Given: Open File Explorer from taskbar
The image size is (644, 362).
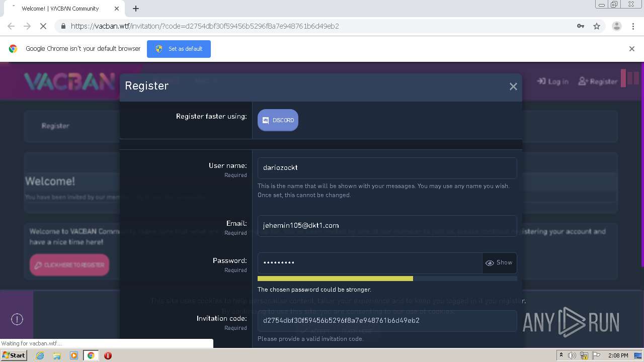Looking at the screenshot, I should [57, 355].
